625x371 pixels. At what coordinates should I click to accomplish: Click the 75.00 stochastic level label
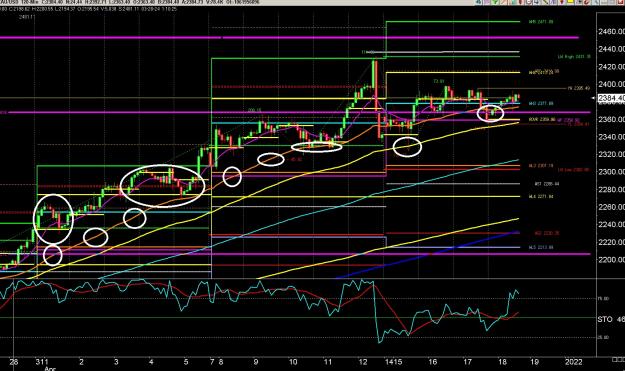coord(604,298)
